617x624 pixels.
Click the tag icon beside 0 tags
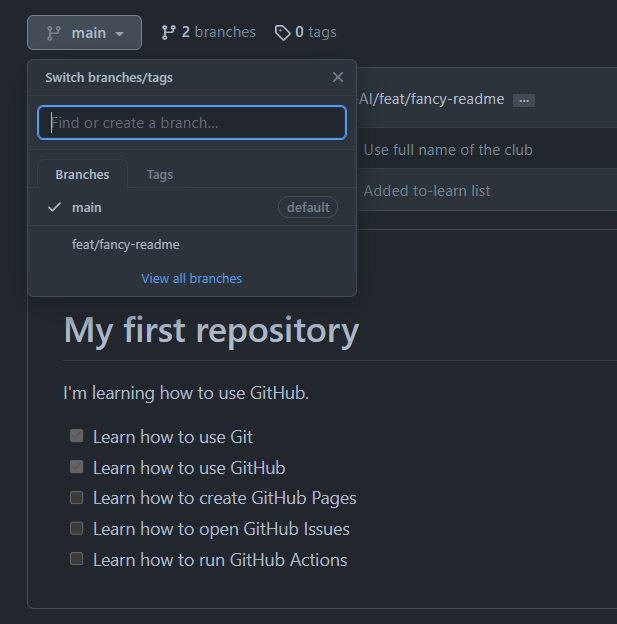(x=283, y=33)
